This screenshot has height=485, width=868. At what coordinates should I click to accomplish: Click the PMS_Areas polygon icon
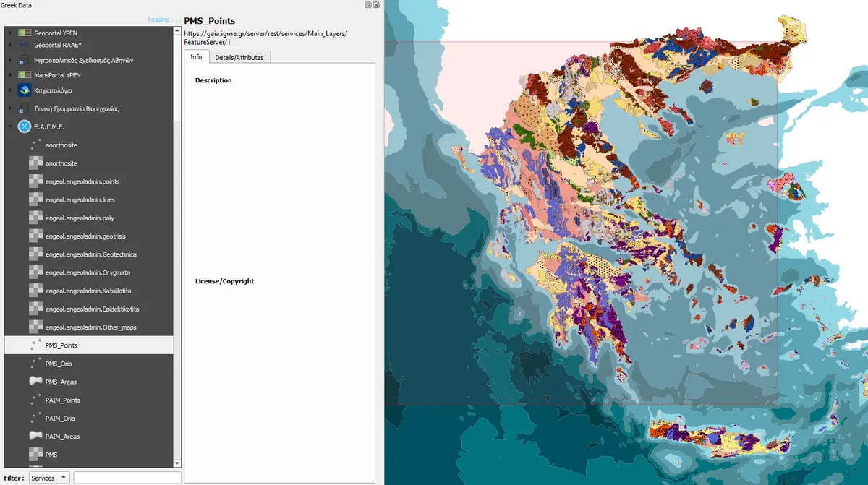tap(35, 382)
